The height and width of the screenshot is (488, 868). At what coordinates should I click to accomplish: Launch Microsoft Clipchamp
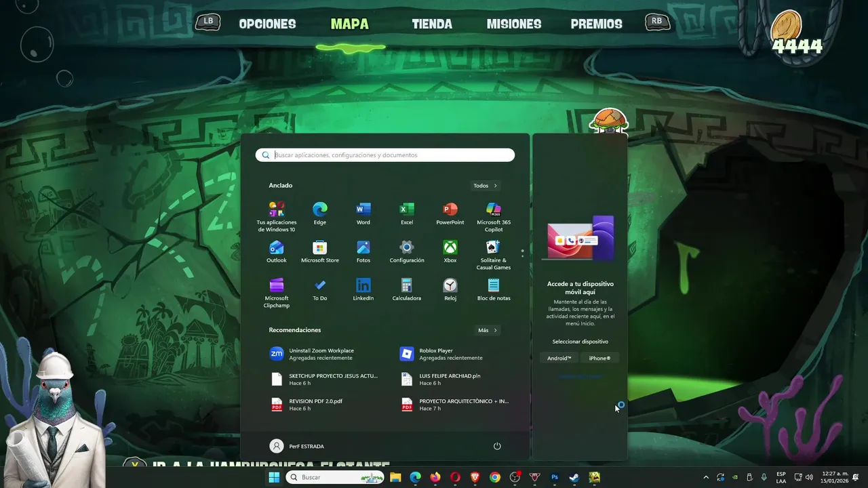277,293
